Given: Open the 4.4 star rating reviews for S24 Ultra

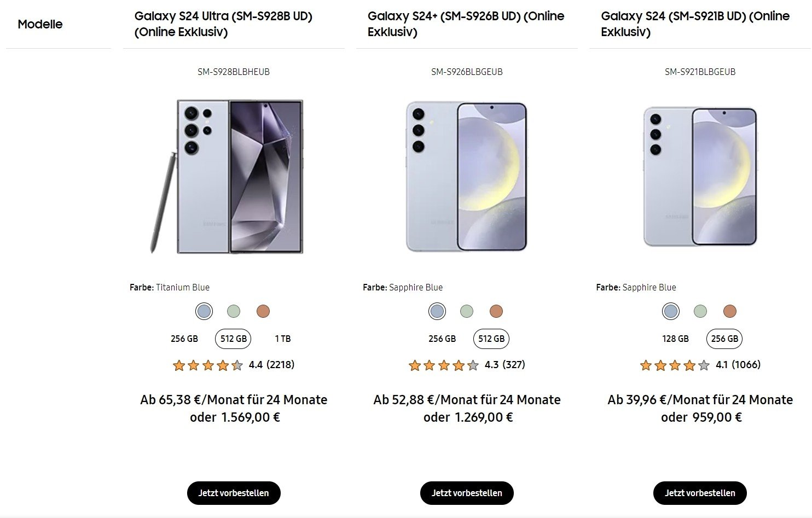Looking at the screenshot, I should pyautogui.click(x=234, y=365).
